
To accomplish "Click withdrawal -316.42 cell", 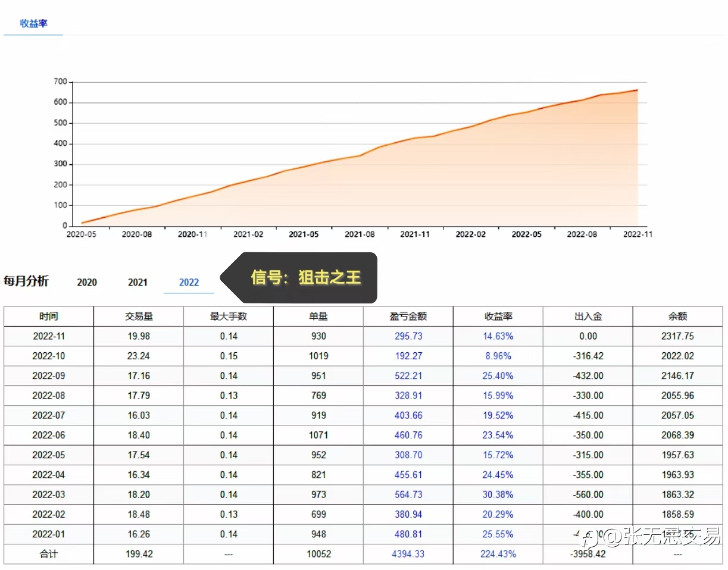I will click(588, 356).
